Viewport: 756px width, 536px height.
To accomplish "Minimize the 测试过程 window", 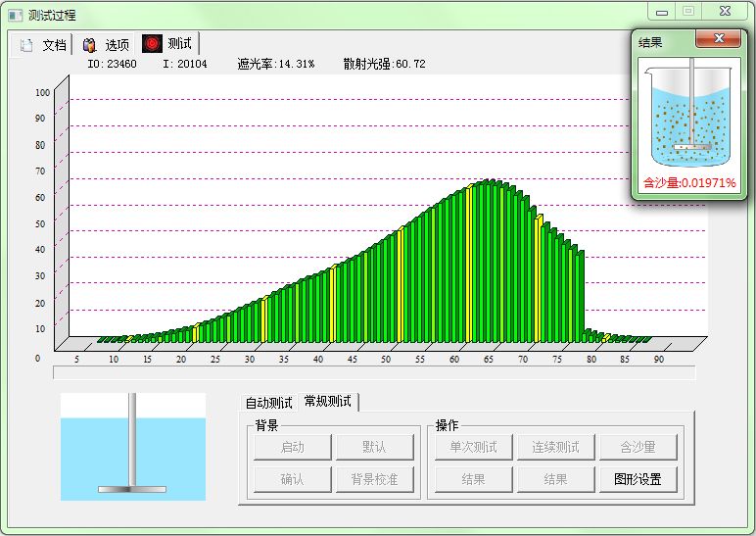I will point(663,12).
